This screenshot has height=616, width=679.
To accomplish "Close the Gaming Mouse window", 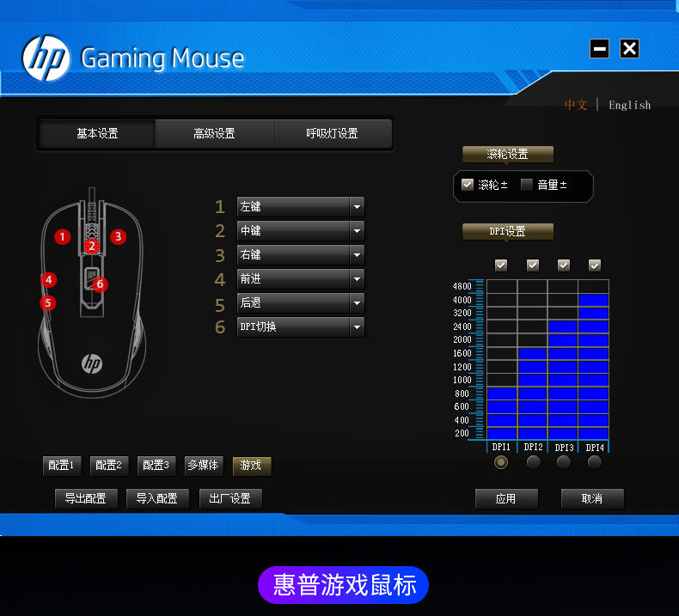I will tap(629, 48).
